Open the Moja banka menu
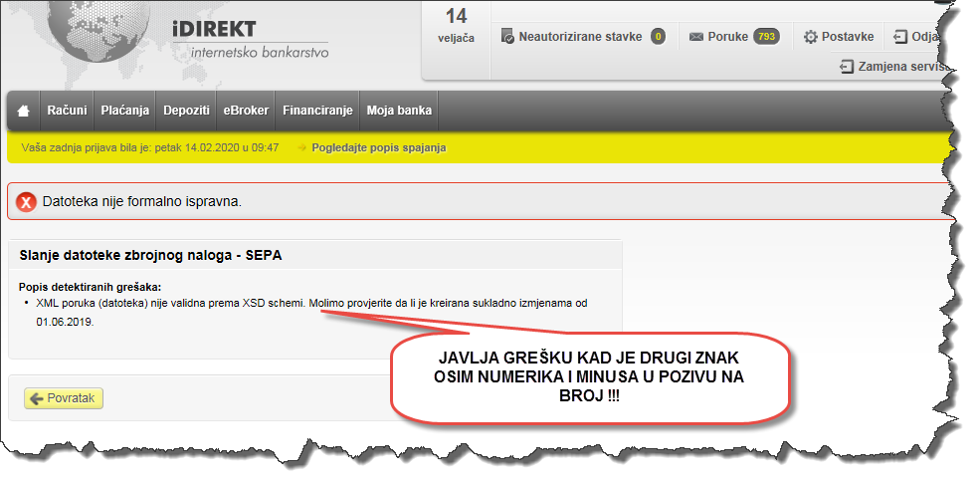 [x=399, y=111]
